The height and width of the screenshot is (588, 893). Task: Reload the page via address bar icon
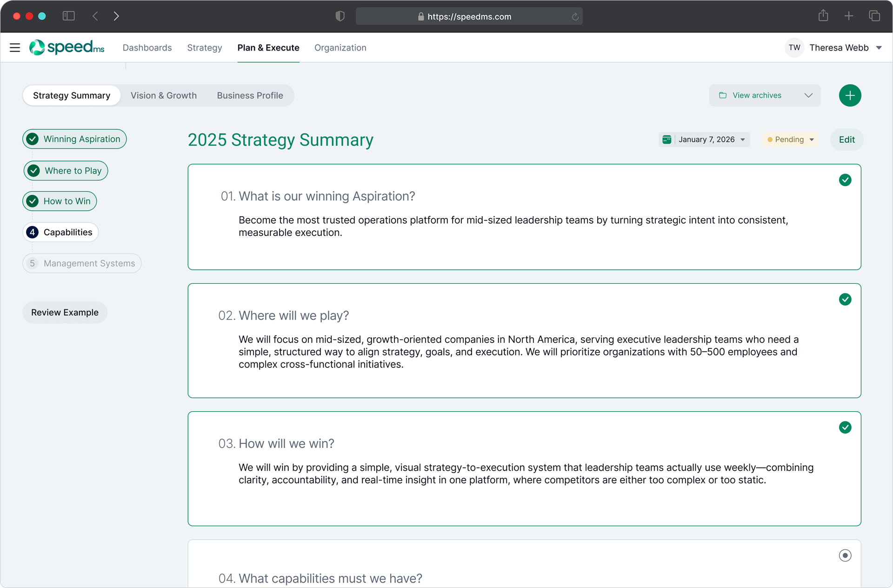(575, 17)
